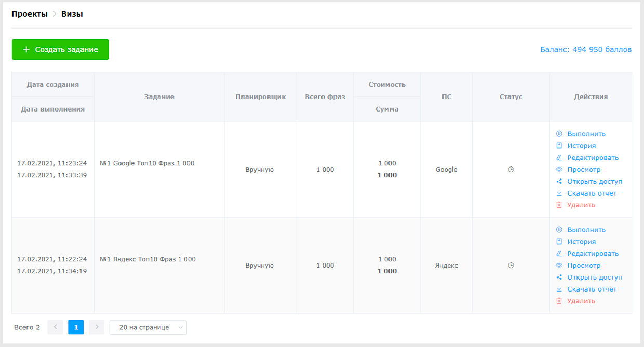Click the red trash icon in the Яндекс row
The height and width of the screenshot is (347, 644).
(559, 301)
